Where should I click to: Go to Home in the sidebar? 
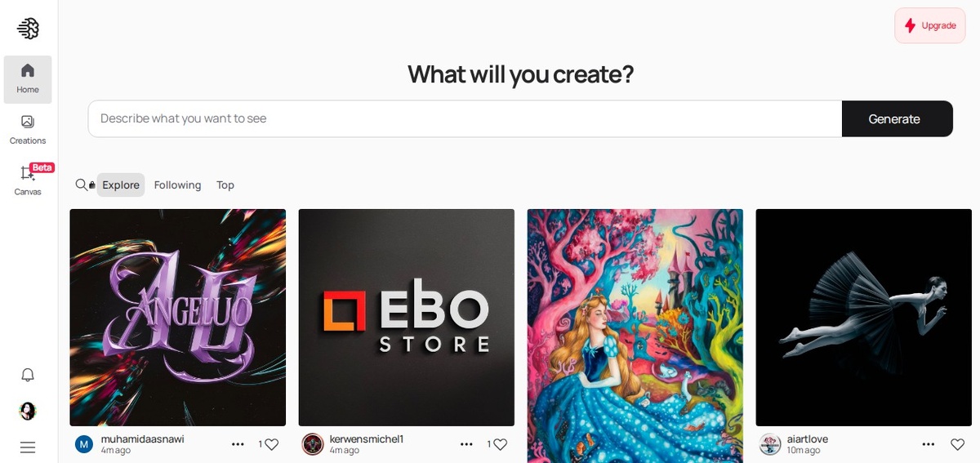(x=28, y=79)
